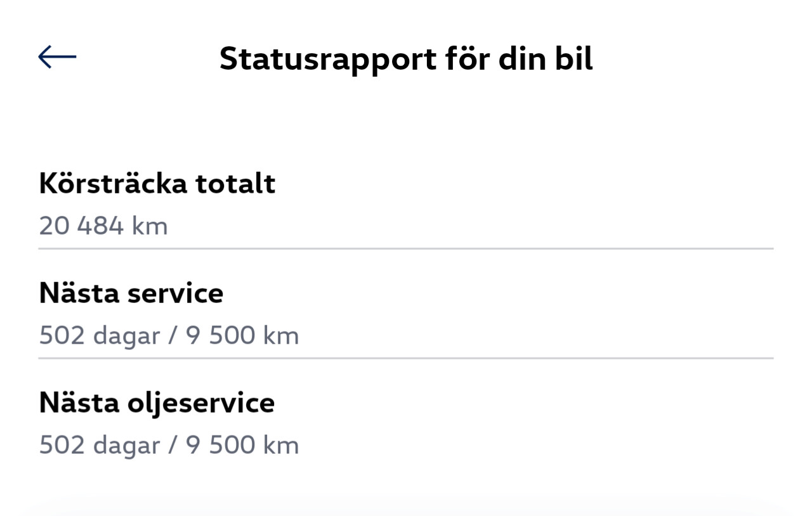The height and width of the screenshot is (516, 812).
Task: Click the divider line below "20 484 km"
Action: 406,248
